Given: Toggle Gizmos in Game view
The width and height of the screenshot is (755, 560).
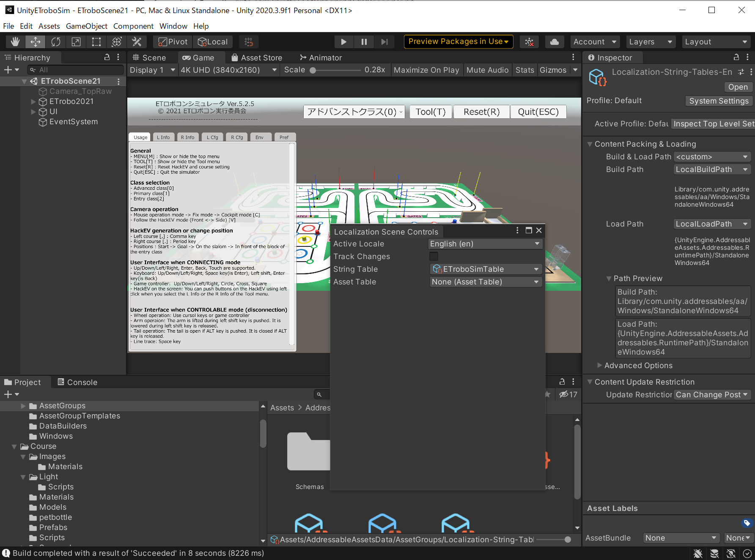Looking at the screenshot, I should (553, 70).
